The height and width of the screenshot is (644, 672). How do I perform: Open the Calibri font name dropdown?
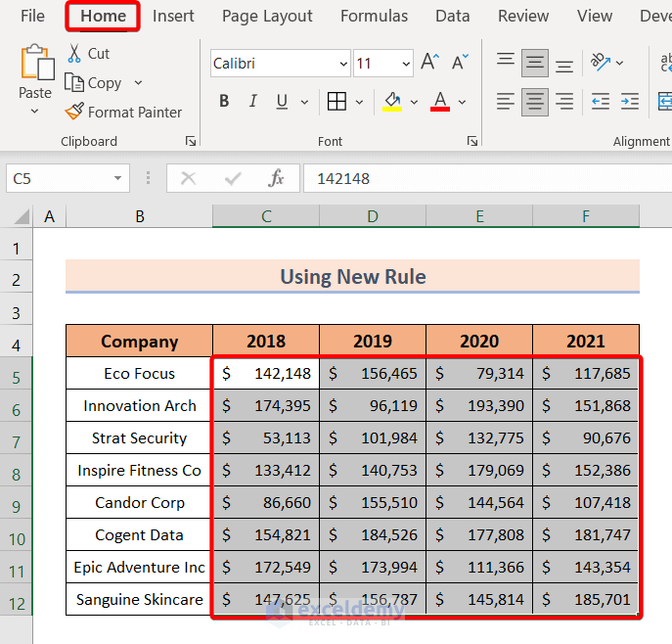pyautogui.click(x=342, y=64)
